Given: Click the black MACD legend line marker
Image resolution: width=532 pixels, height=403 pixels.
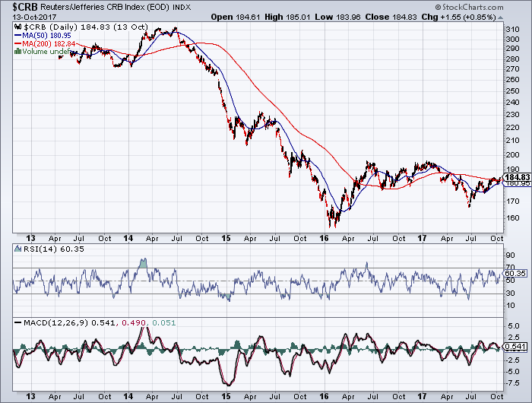Looking at the screenshot, I should pos(18,322).
